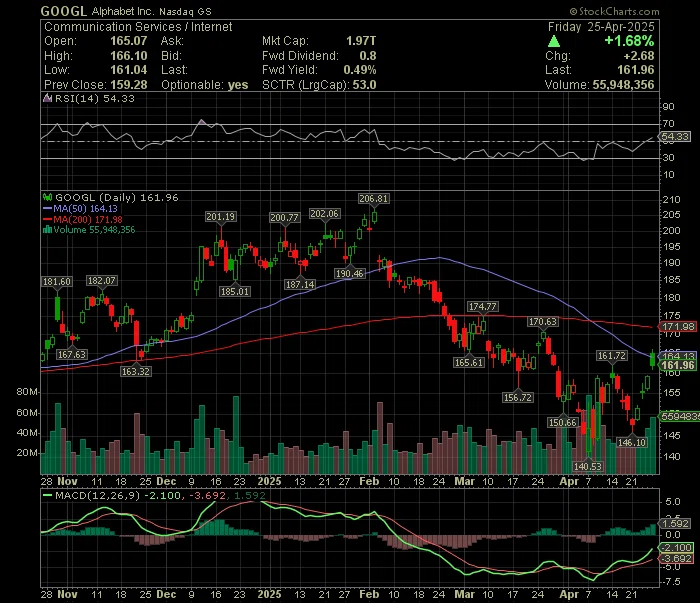700x603 pixels.
Task: Click the High value '166.10'
Action: [129, 56]
